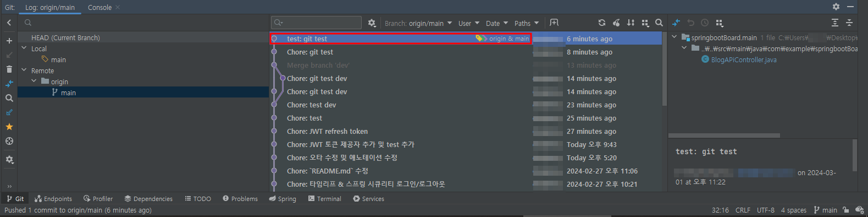Click the 4 spaces indent setting
The height and width of the screenshot is (217, 868).
tap(793, 210)
